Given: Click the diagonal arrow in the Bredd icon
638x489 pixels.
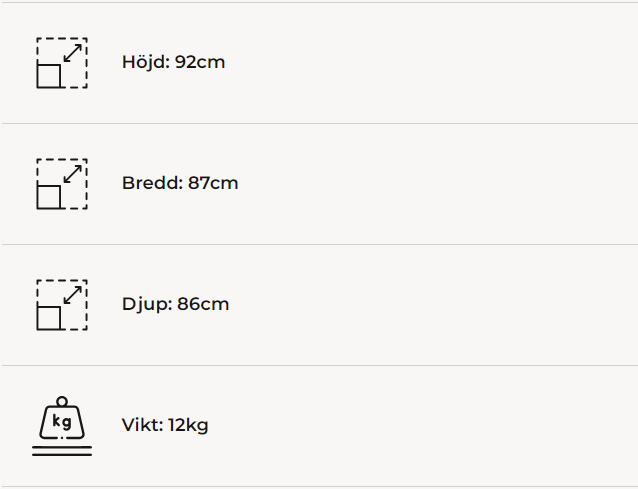Looking at the screenshot, I should pos(72,173).
